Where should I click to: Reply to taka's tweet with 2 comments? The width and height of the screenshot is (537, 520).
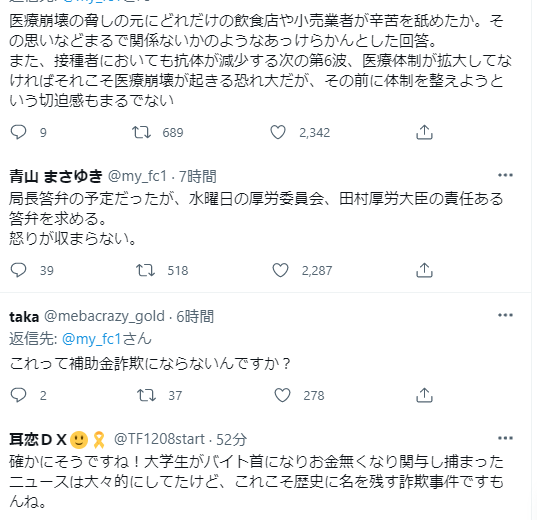click(18, 395)
